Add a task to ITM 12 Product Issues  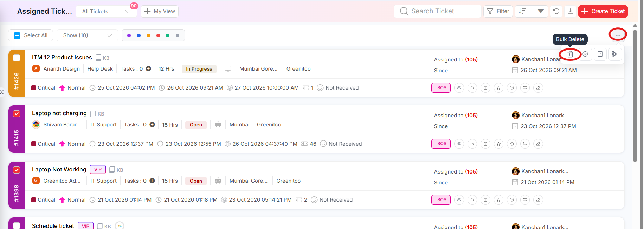[x=148, y=69]
